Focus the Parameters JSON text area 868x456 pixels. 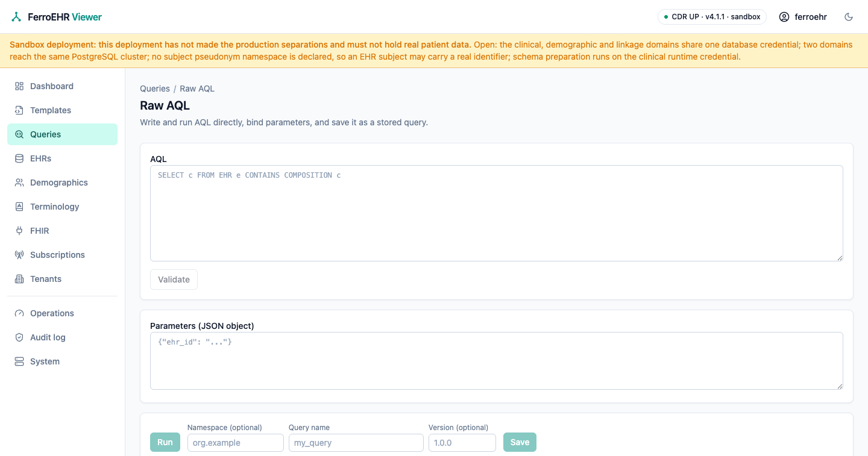pyautogui.click(x=497, y=361)
